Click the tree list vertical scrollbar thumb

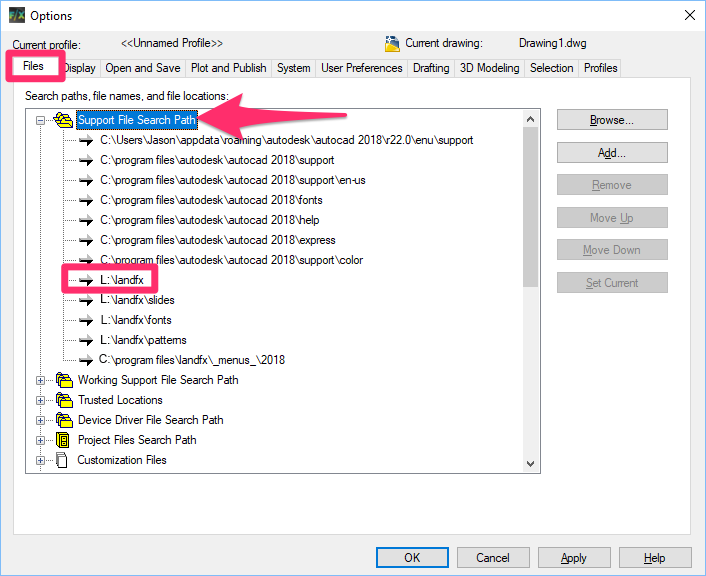530,207
